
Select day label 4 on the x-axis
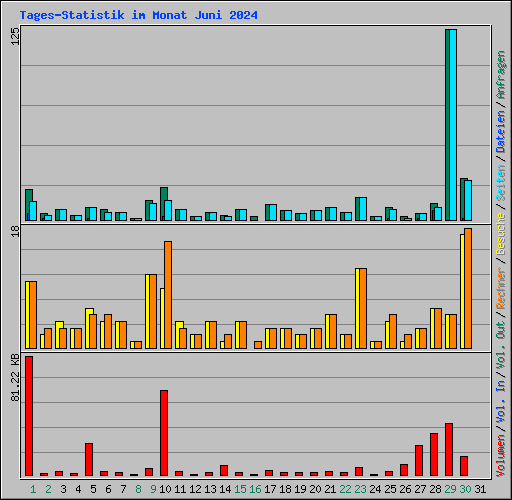(x=78, y=489)
